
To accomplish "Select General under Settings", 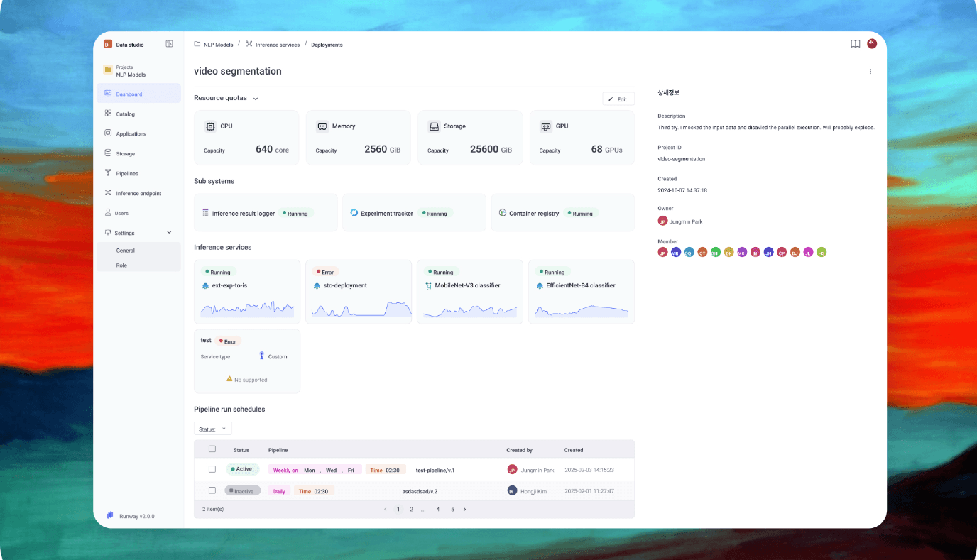I will pos(126,251).
